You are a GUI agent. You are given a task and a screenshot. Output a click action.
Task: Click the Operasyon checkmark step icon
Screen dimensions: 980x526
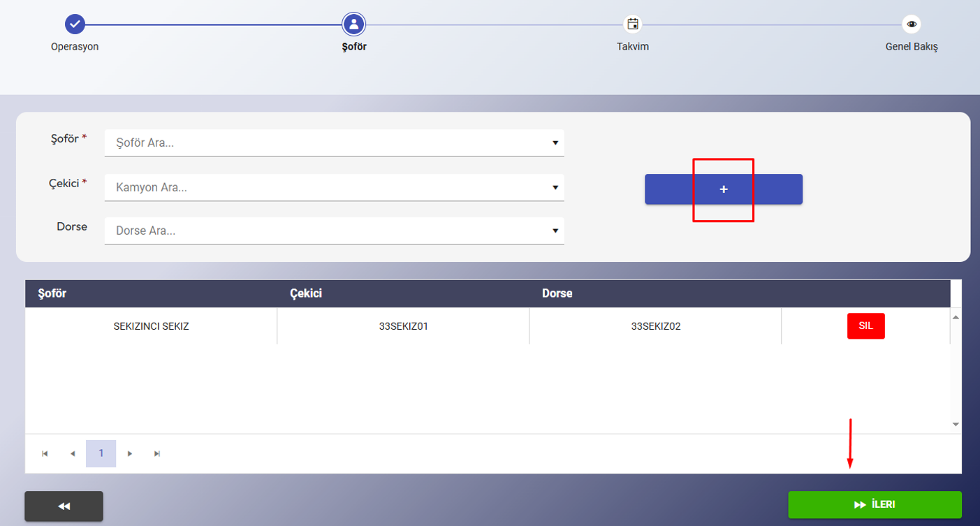point(75,24)
